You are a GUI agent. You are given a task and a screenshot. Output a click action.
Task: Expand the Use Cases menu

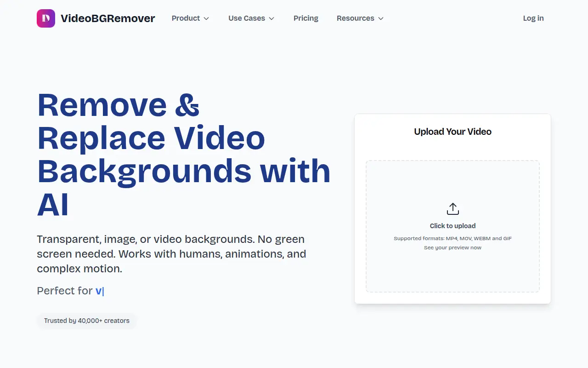tap(251, 18)
